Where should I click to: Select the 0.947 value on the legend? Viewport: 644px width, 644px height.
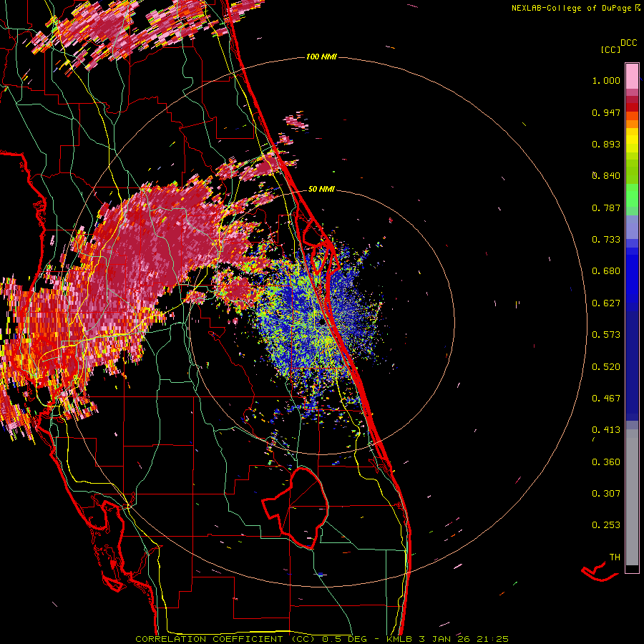pos(606,112)
